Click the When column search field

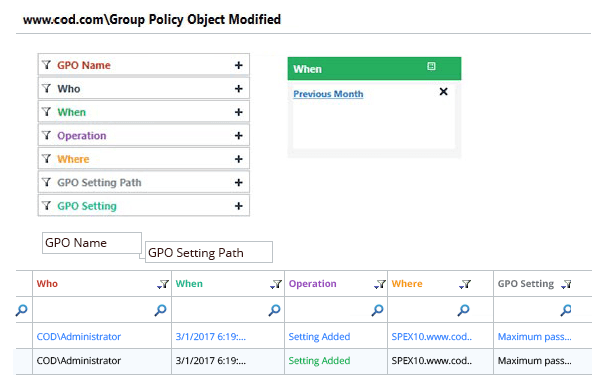[221, 310]
